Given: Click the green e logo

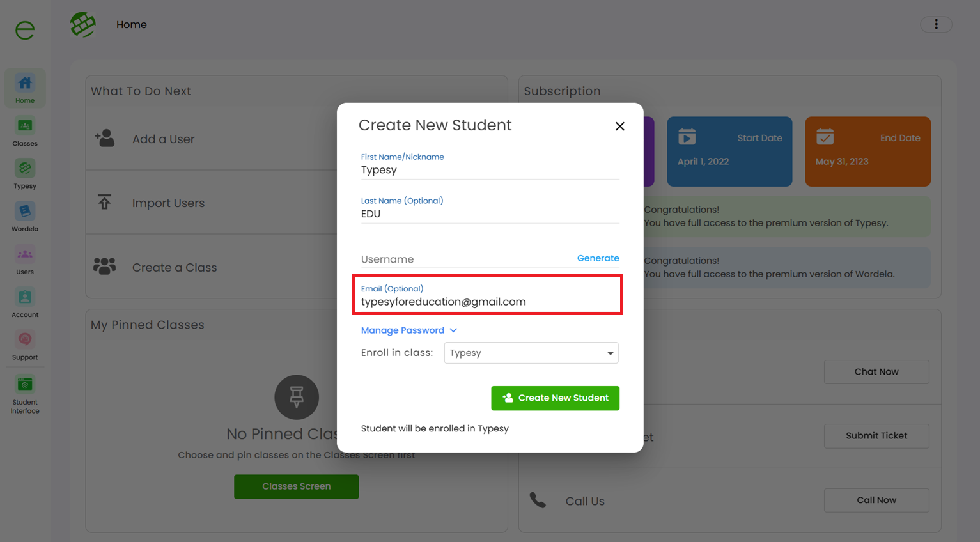Looking at the screenshot, I should pyautogui.click(x=25, y=29).
